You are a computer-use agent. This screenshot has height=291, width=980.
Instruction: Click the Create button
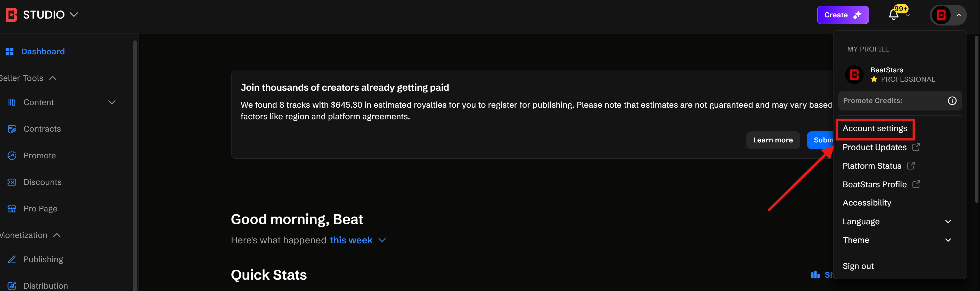coord(843,15)
